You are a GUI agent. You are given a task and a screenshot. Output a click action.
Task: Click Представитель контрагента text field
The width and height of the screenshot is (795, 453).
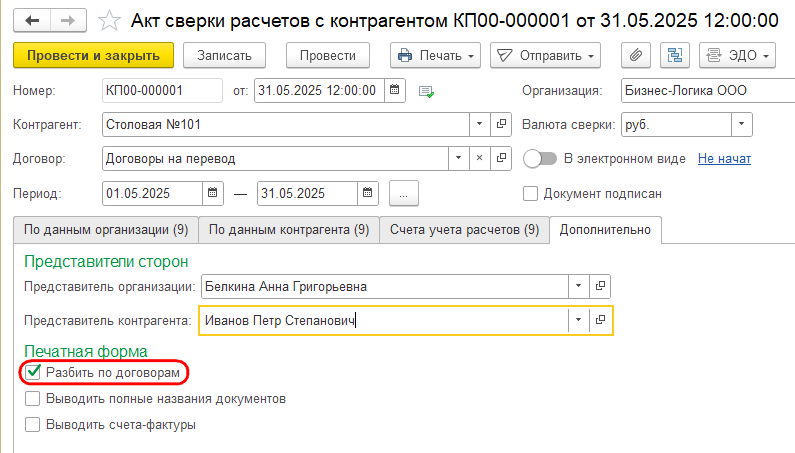click(x=383, y=320)
